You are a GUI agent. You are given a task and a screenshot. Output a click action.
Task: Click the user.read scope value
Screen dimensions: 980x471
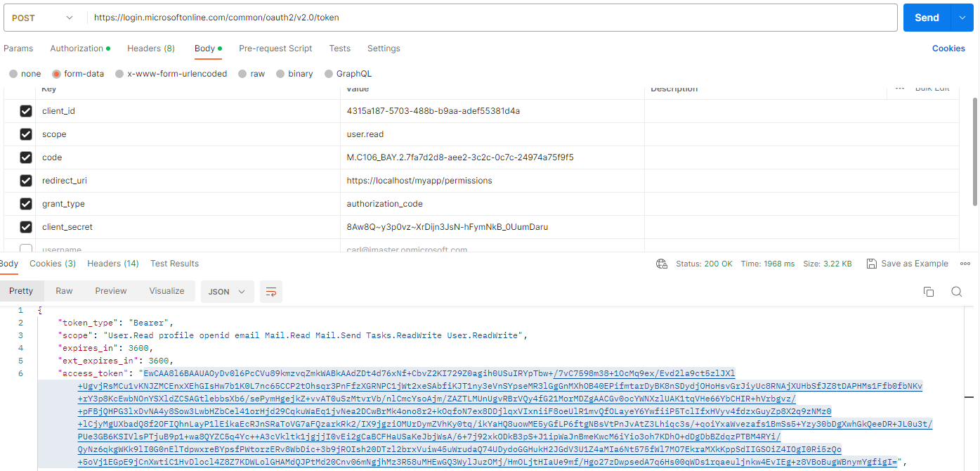coord(365,134)
